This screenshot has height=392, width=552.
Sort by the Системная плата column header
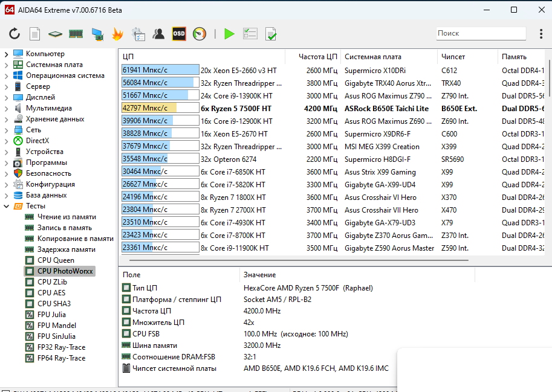pyautogui.click(x=389, y=57)
